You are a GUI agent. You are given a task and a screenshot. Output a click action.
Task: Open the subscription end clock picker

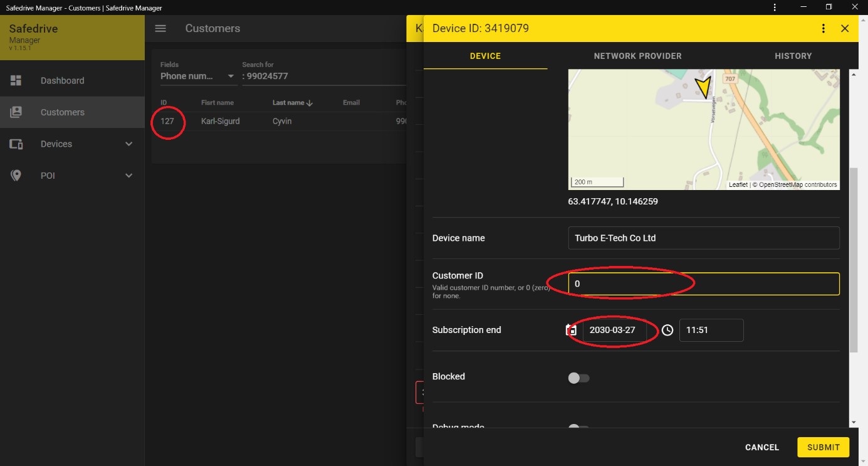coord(667,330)
